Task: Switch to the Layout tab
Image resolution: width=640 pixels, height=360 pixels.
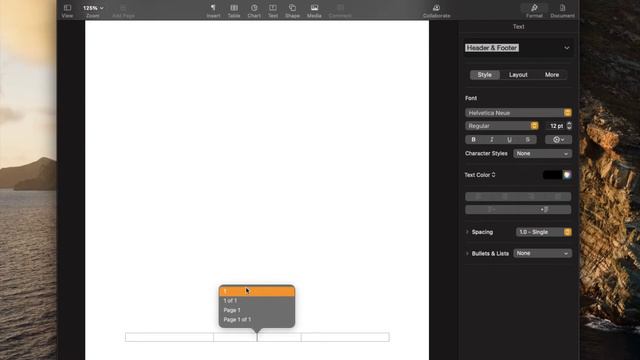Action: [x=518, y=75]
